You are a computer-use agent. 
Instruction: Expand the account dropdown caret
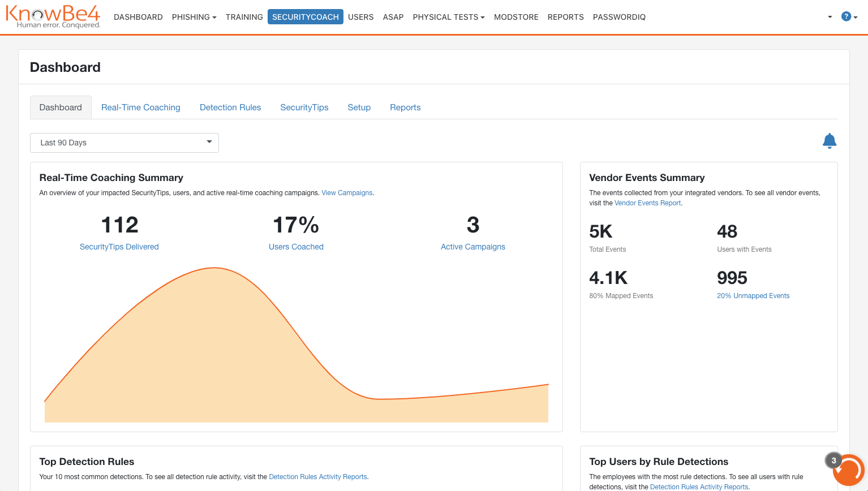tap(830, 17)
